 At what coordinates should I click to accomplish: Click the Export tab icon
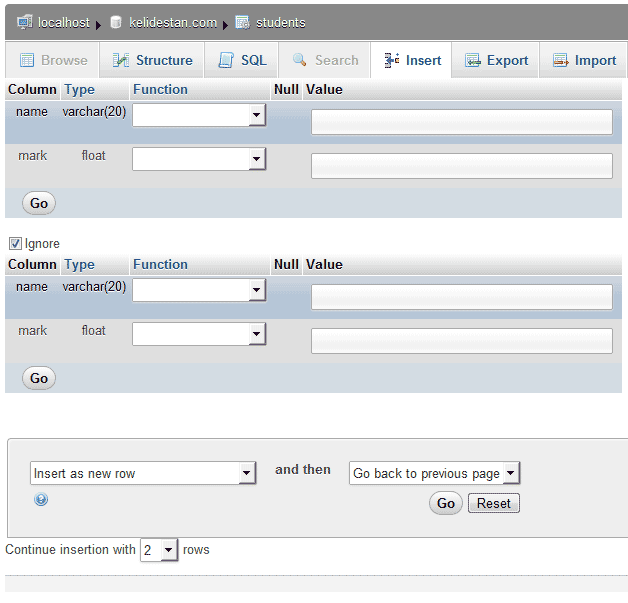(x=473, y=60)
